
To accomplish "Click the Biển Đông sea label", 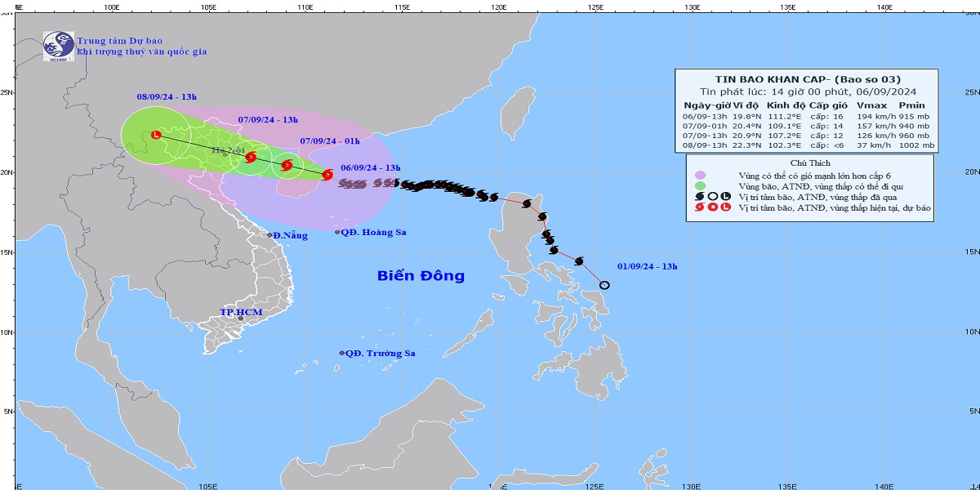I will pos(421,276).
